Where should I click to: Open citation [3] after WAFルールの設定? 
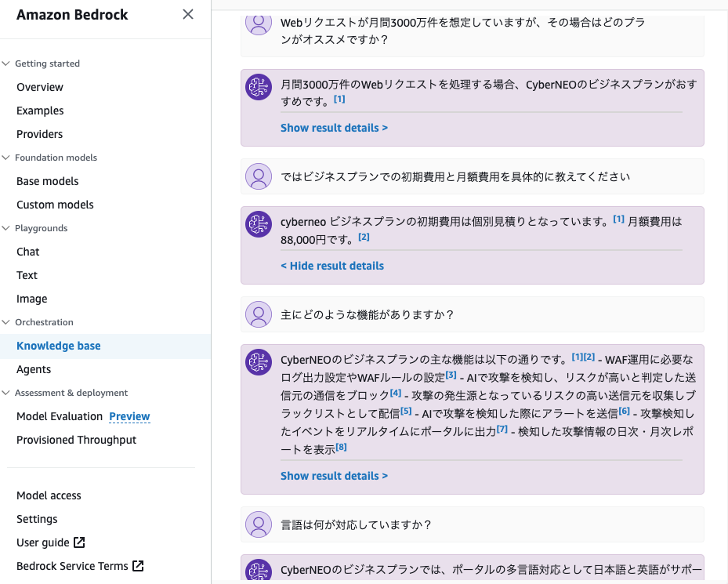coord(451,375)
